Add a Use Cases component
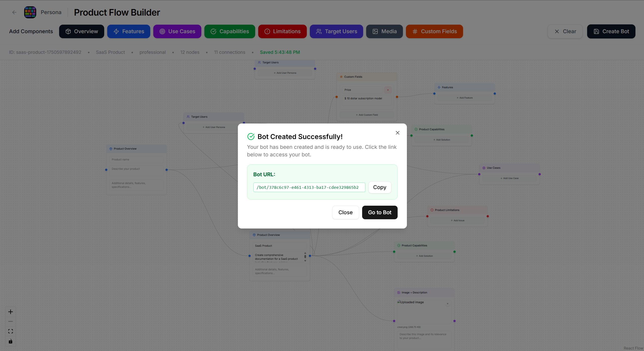This screenshot has height=351, width=644. coord(177,31)
